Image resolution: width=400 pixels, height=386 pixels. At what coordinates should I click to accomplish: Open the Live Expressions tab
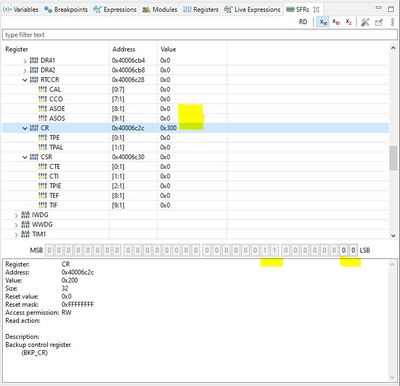pos(252,10)
